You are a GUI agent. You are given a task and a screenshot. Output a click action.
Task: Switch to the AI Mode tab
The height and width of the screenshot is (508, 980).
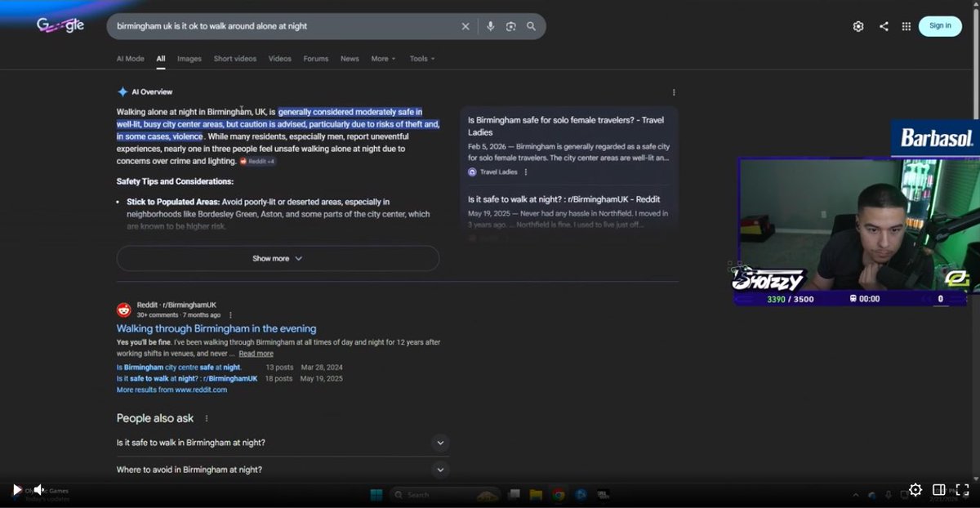pos(131,59)
